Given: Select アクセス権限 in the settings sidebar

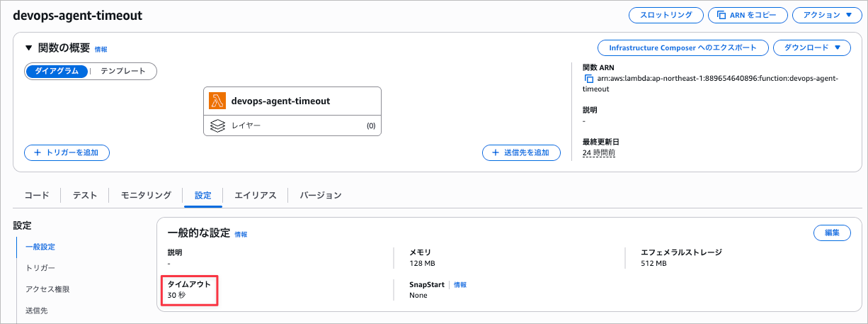Looking at the screenshot, I should coord(47,289).
